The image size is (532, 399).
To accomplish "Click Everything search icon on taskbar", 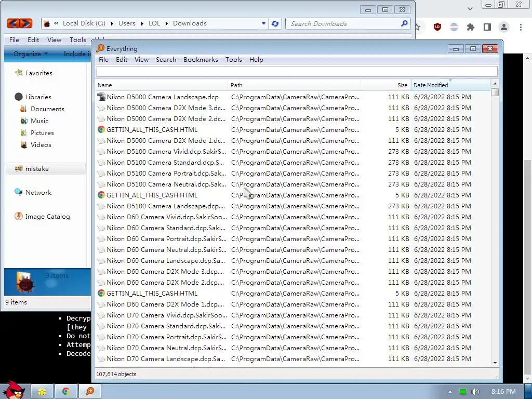I will [90, 392].
